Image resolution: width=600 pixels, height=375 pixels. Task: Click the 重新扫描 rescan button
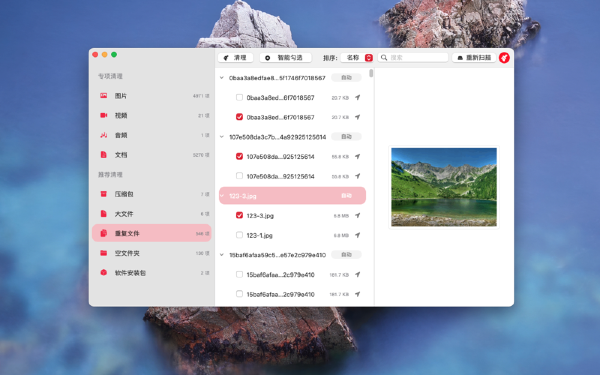click(474, 58)
